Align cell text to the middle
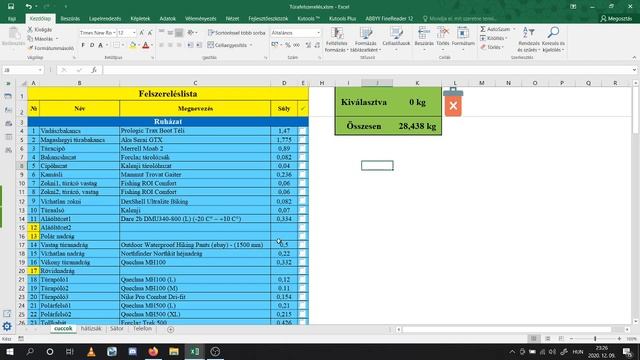This screenshot has width=640, height=360. [170, 33]
